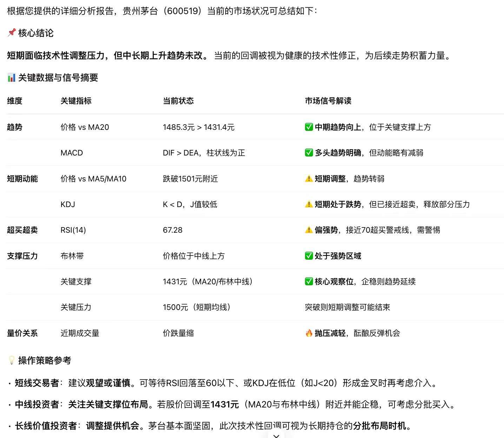Click the 当前状态 column header
Image resolution: width=504 pixels, height=438 pixels.
pos(178,101)
